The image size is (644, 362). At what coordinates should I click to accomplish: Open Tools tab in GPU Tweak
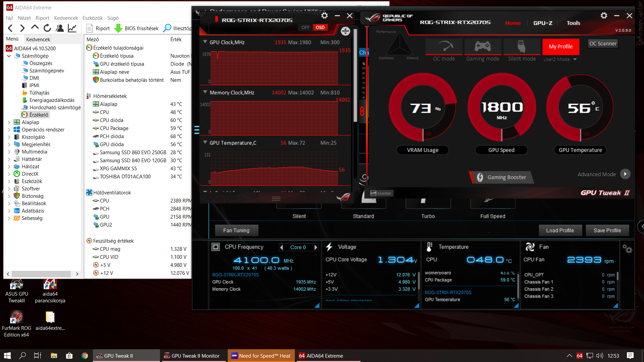tap(573, 23)
